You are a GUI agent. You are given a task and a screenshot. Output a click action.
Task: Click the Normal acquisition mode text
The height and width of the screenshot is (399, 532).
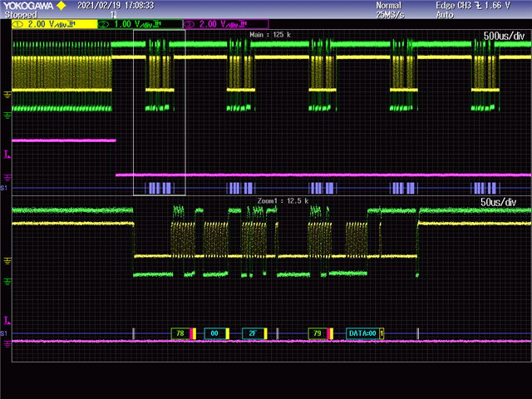coord(388,6)
